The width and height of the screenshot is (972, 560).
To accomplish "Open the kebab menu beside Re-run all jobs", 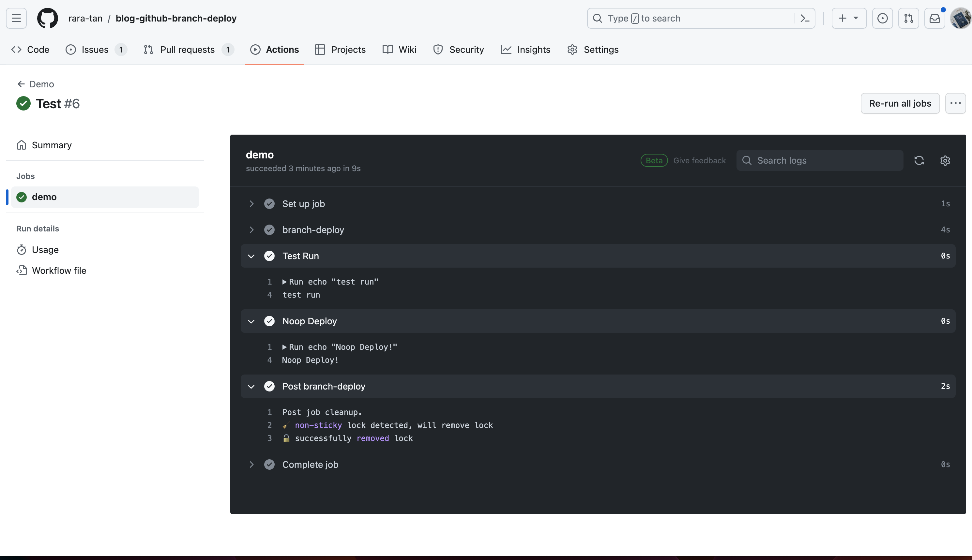I will coord(955,103).
